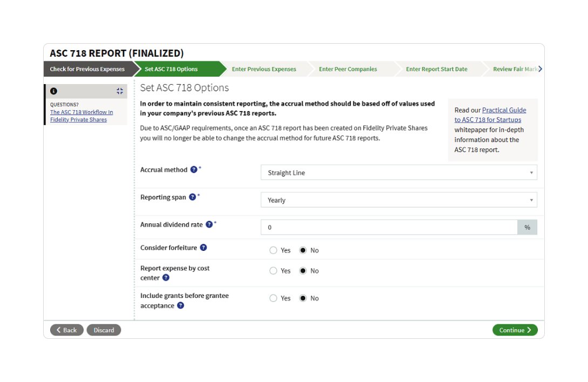588x382 pixels.
Task: Click the percent sign beside the dividend rate
Action: point(527,227)
